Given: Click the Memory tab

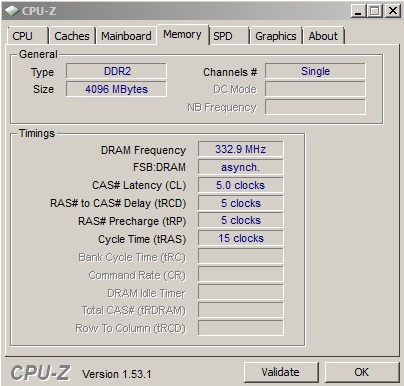Looking at the screenshot, I should [x=183, y=34].
